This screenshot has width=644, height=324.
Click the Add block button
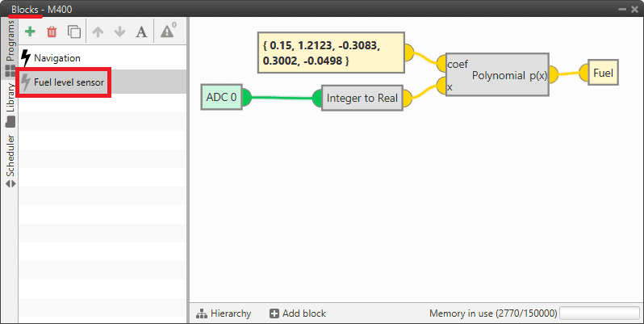tap(298, 313)
